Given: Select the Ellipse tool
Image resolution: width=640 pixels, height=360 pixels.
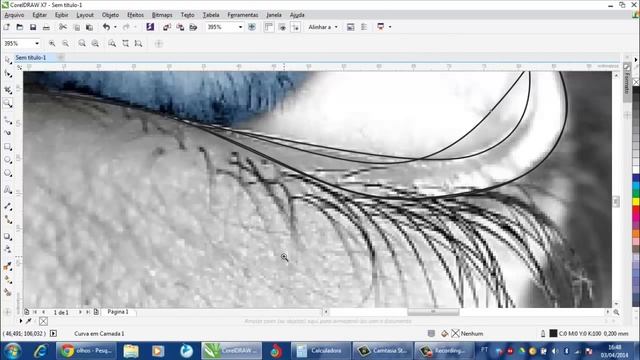Looking at the screenshot, I should (x=7, y=160).
